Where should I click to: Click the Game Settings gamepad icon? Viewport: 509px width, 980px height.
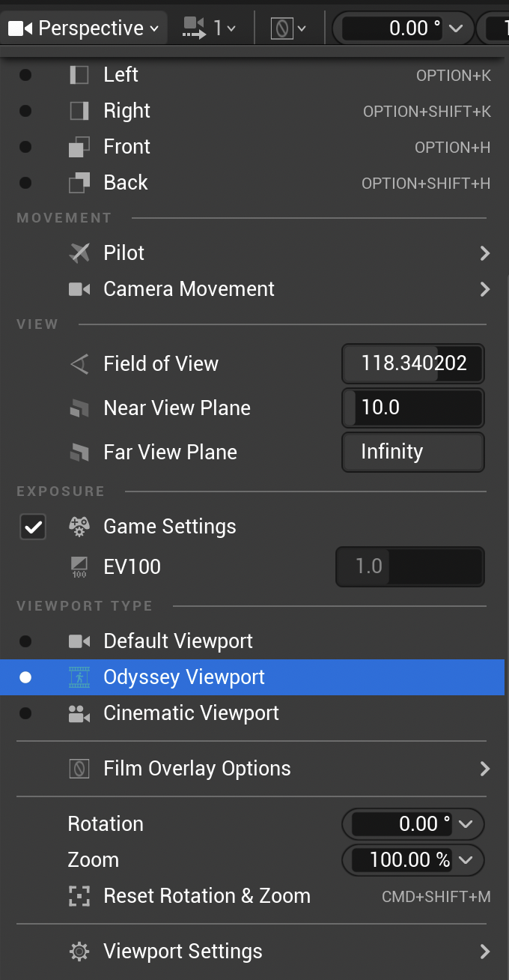79,527
